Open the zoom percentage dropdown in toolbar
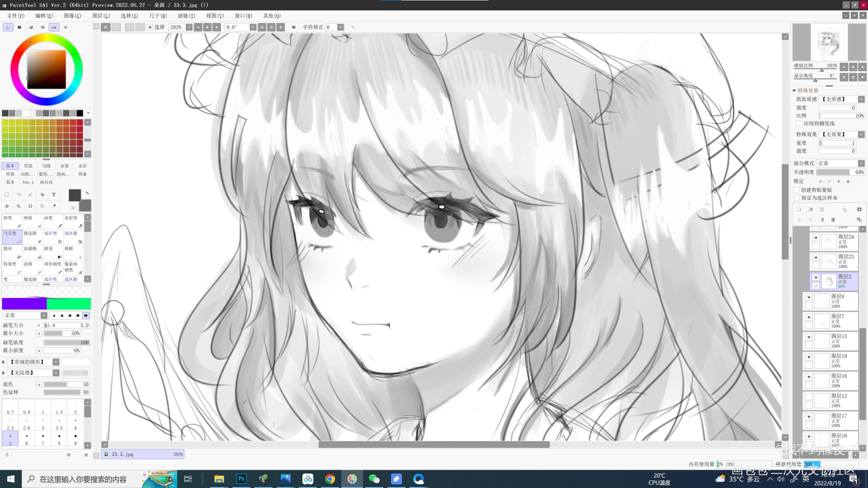The width and height of the screenshot is (868, 488). point(189,27)
